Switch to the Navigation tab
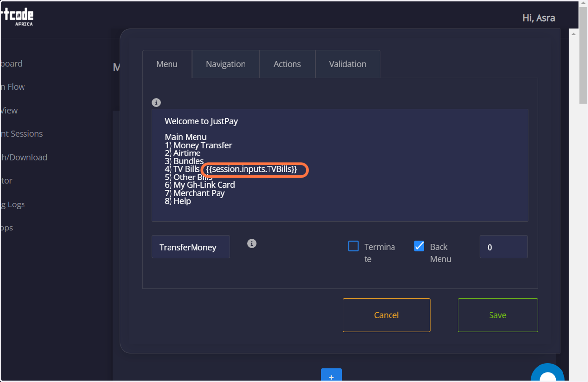This screenshot has width=588, height=382. (x=225, y=64)
